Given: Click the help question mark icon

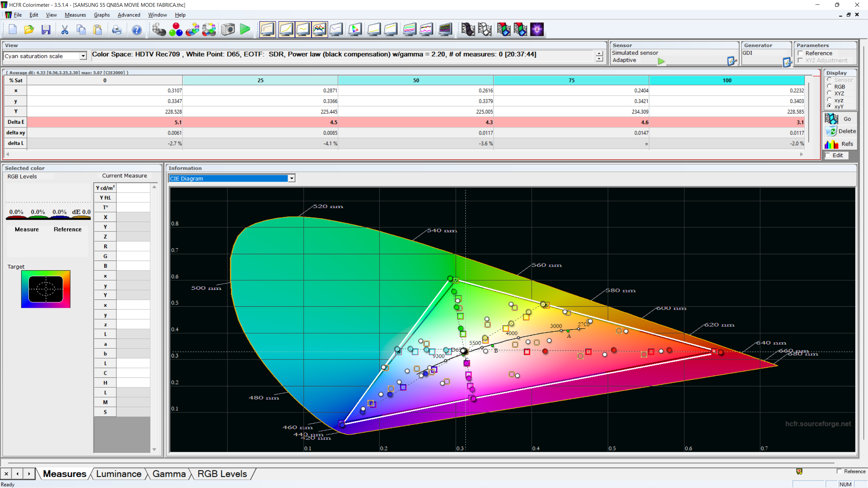Looking at the screenshot, I should (x=137, y=30).
